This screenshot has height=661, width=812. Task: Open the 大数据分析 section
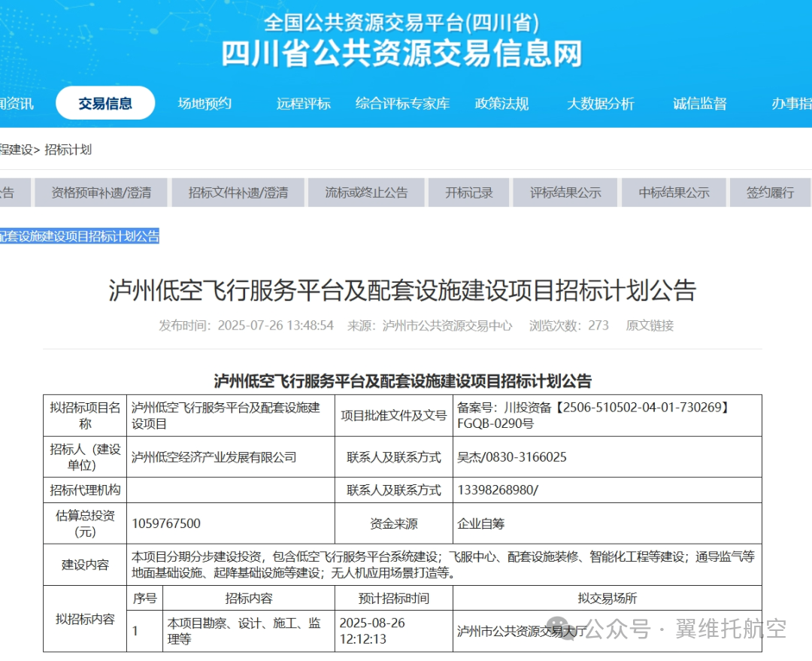601,104
